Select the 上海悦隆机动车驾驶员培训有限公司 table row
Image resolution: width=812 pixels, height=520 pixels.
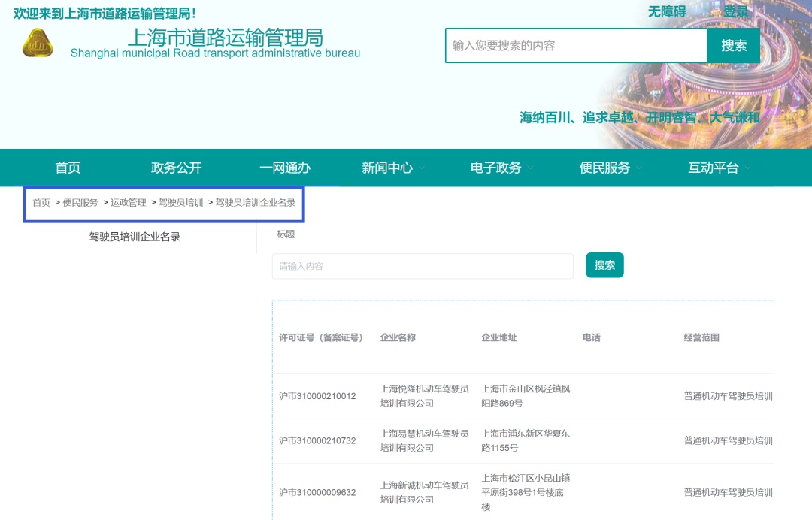[424, 396]
